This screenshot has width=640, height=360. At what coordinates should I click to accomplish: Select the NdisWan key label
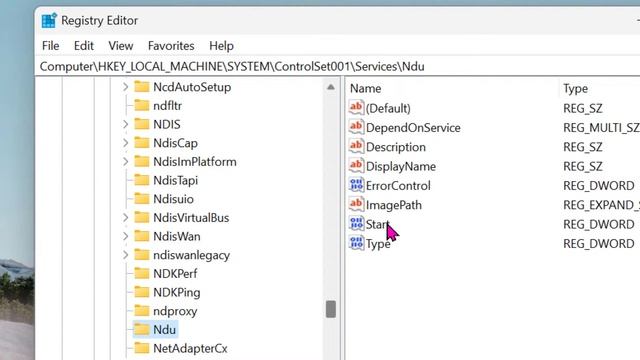tap(177, 236)
